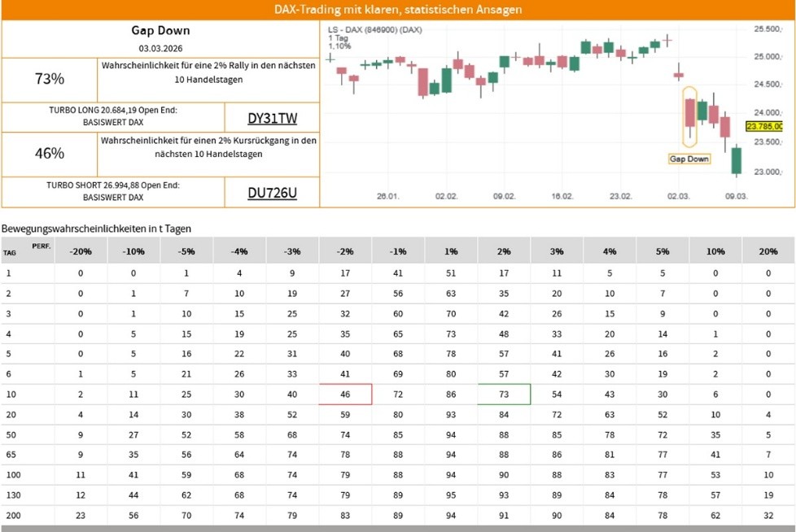Click the 46% decline probability box

(50, 153)
